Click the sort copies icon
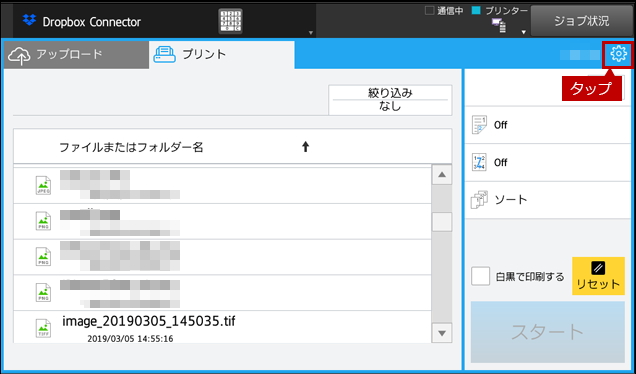Screen dimensions: 636x374 [x=479, y=200]
